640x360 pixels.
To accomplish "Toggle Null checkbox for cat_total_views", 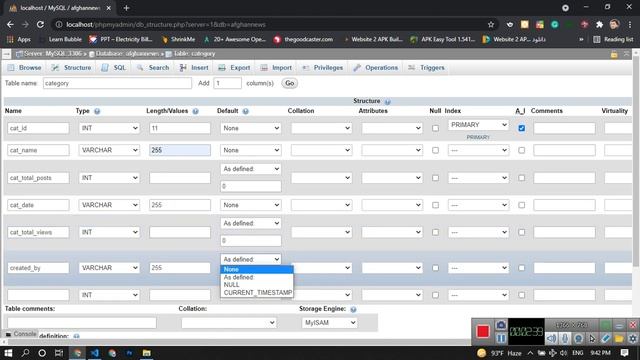I will click(436, 232).
